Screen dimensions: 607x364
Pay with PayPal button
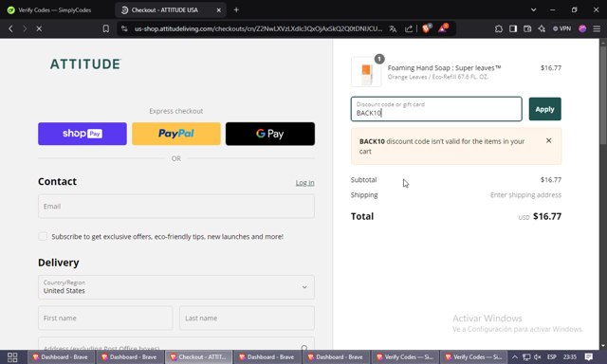(x=176, y=134)
